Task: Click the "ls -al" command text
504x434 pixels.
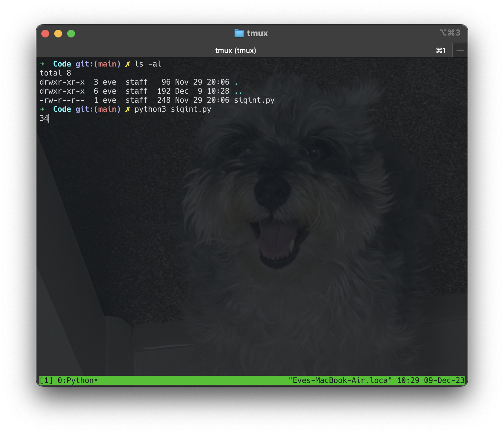Action: (148, 64)
